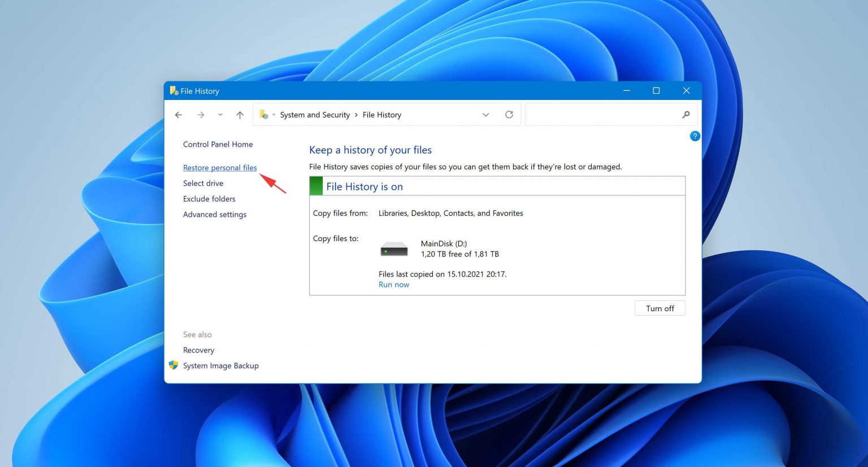The height and width of the screenshot is (467, 868).
Task: Open the Help question mark icon
Action: [x=695, y=136]
